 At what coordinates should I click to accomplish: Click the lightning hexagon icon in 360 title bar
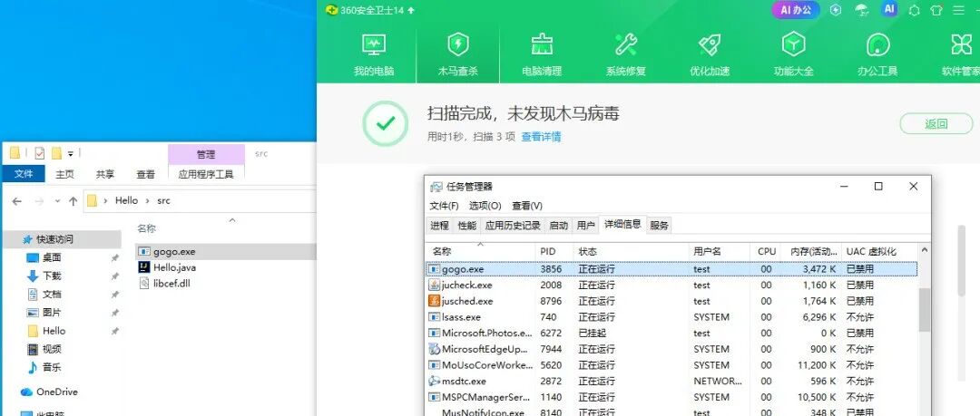click(837, 10)
